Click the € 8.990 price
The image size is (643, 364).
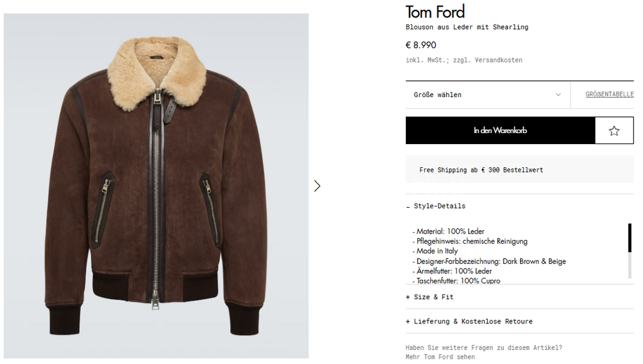tap(421, 45)
